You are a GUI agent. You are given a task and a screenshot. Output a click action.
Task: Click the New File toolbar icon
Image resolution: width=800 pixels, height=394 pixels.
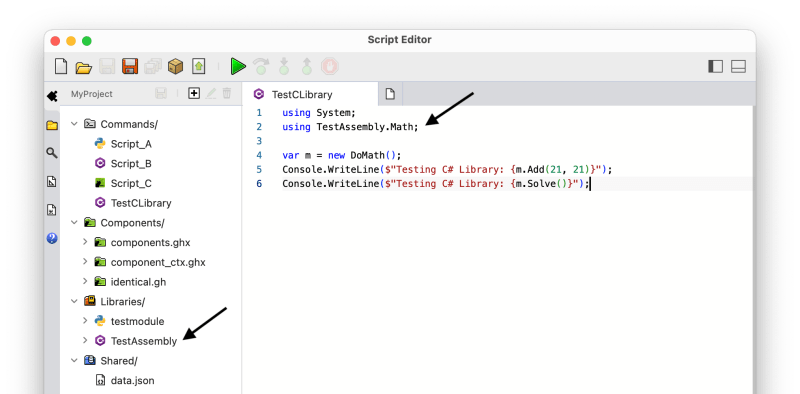61,66
